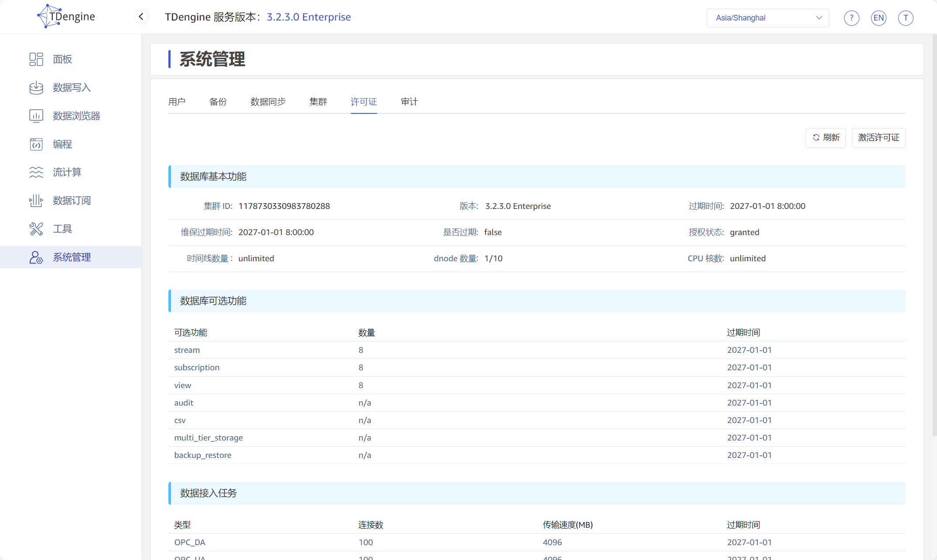Switch to the 用户 tab
Screen dimensions: 937x560
point(177,102)
